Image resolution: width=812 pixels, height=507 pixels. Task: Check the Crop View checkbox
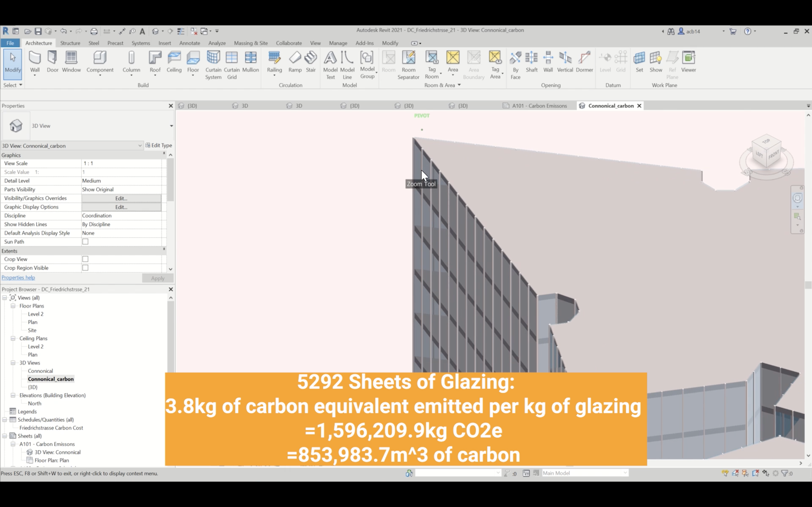[85, 259]
